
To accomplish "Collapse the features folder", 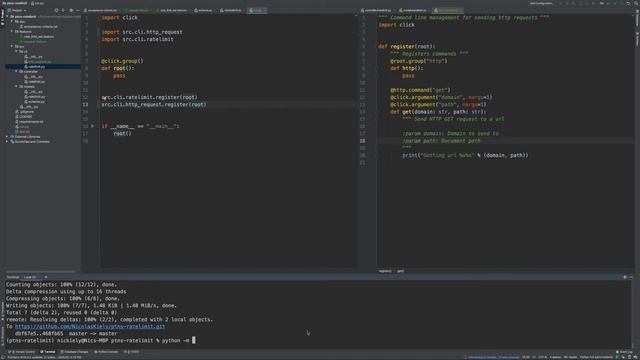I will [12, 31].
